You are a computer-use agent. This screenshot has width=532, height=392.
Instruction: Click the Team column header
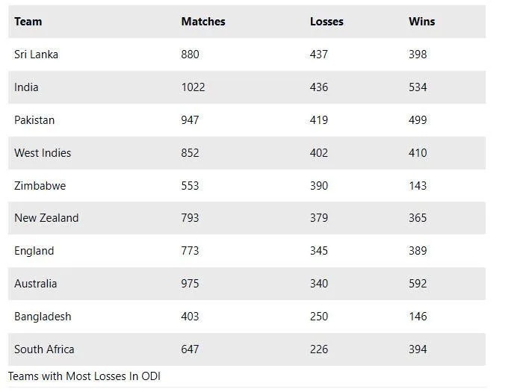[x=28, y=22]
